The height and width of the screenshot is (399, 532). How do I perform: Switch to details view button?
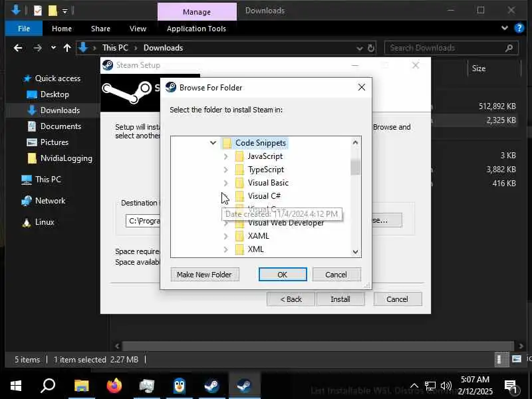499,359
